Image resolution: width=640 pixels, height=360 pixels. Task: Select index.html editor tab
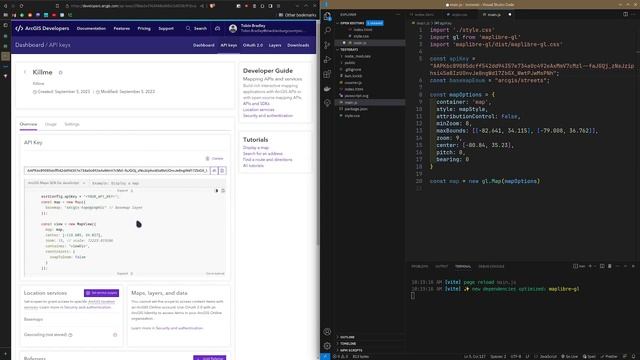(424, 15)
